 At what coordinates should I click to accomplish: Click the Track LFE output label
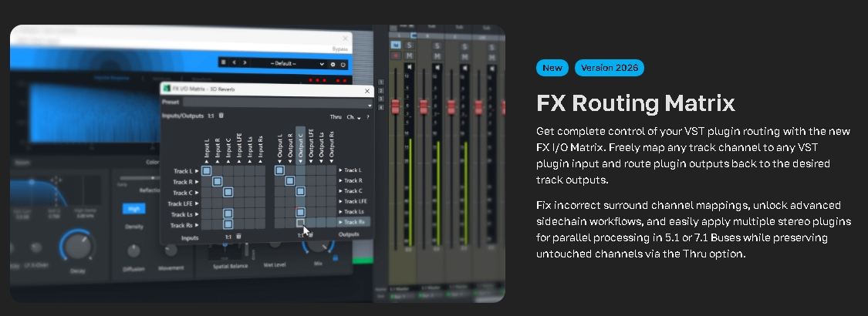pos(356,201)
